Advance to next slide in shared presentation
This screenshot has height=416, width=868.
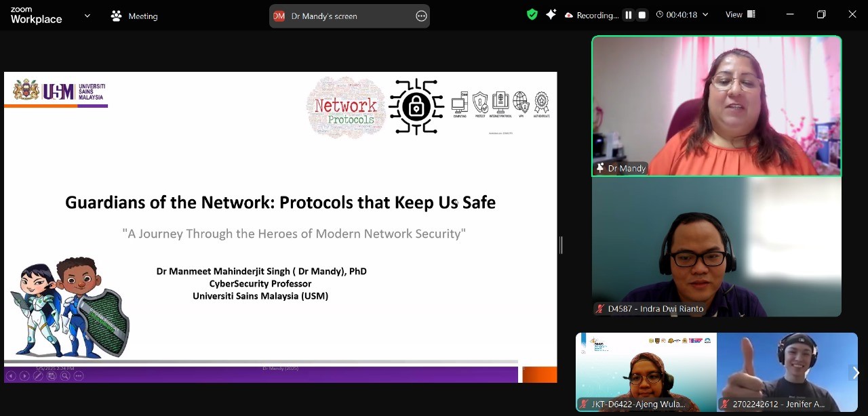tap(24, 375)
